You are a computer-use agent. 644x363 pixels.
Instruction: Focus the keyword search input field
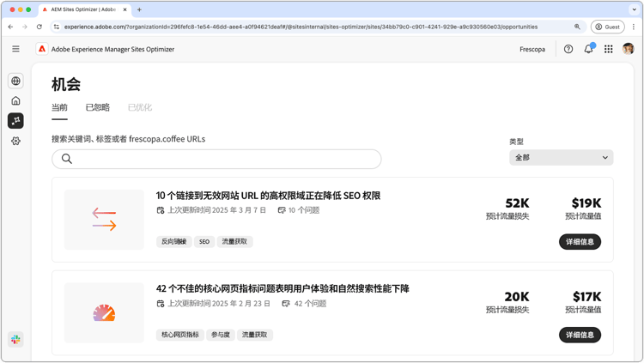point(216,159)
